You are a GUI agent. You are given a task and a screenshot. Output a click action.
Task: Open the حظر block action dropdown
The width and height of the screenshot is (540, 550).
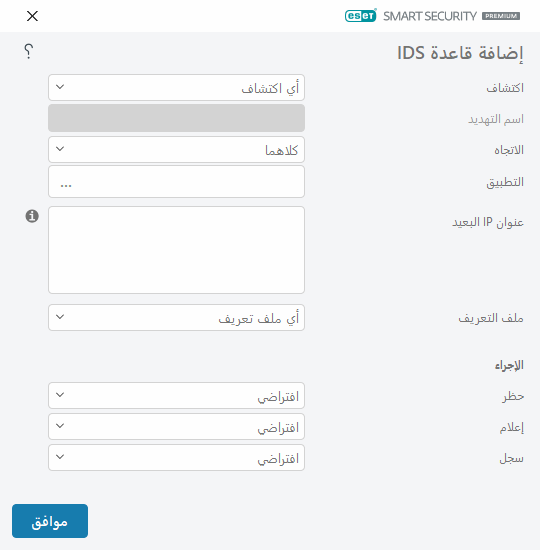[x=176, y=396]
